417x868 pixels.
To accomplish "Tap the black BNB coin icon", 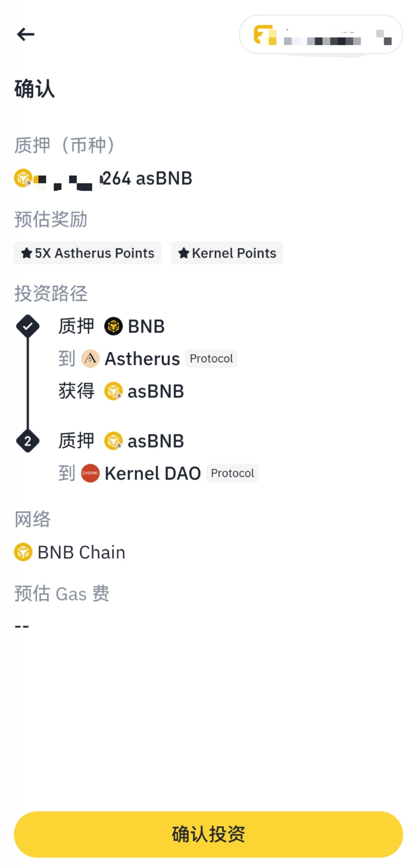I will pos(114,327).
